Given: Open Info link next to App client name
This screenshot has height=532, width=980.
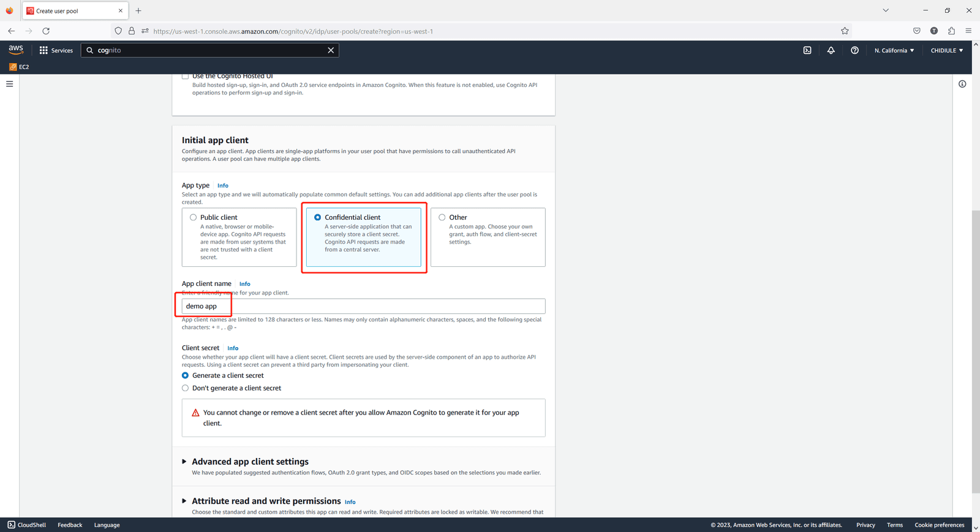Looking at the screenshot, I should [244, 284].
